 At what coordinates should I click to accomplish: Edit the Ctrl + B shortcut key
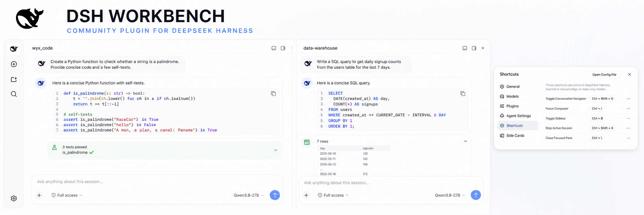597,118
